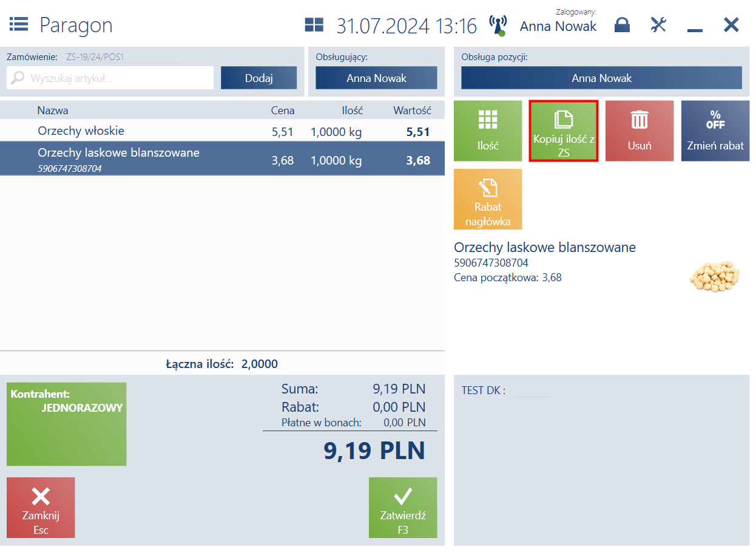Click the Kopiuj ilość z ZS tile
Image resolution: width=756 pixels, height=552 pixels.
564,131
